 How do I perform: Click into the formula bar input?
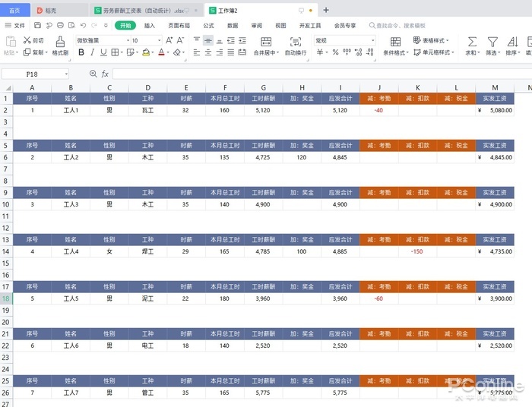click(x=322, y=74)
